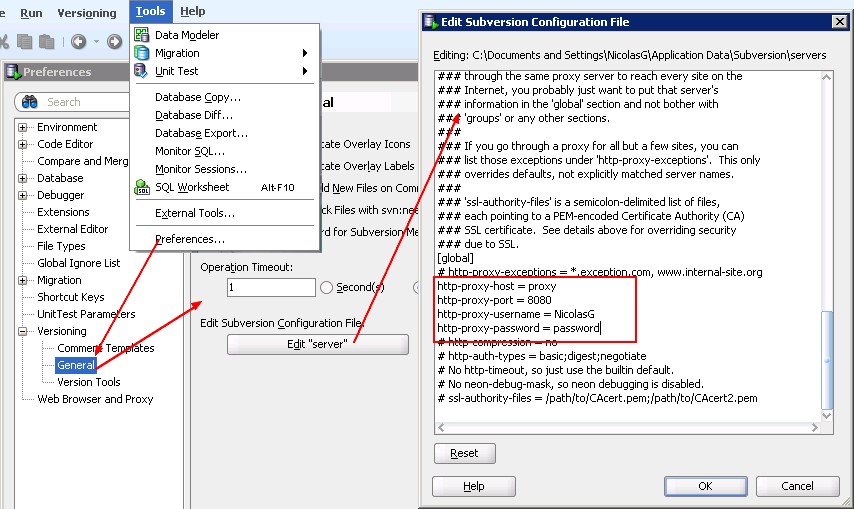Screen dimensions: 854x509
Task: Expand the Database preferences node
Action: [x=23, y=178]
